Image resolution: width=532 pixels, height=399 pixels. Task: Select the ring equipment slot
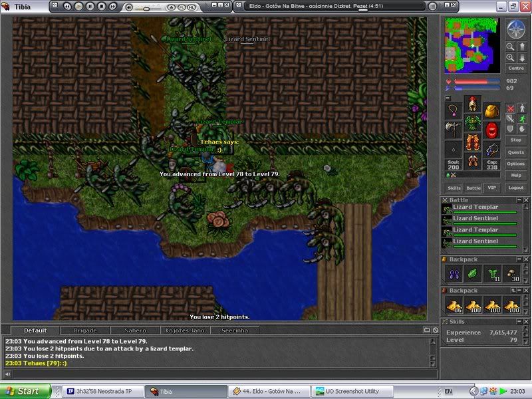click(454, 149)
